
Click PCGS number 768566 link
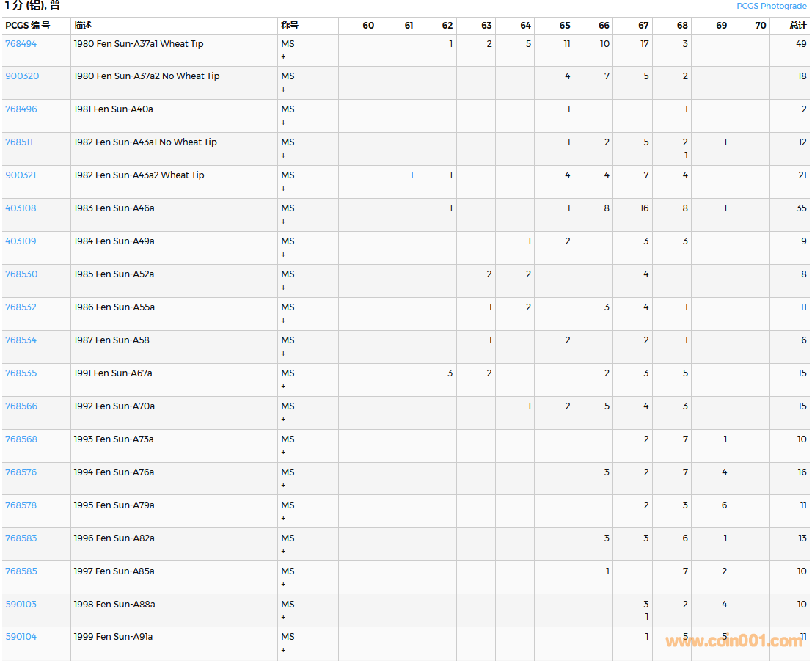(21, 406)
